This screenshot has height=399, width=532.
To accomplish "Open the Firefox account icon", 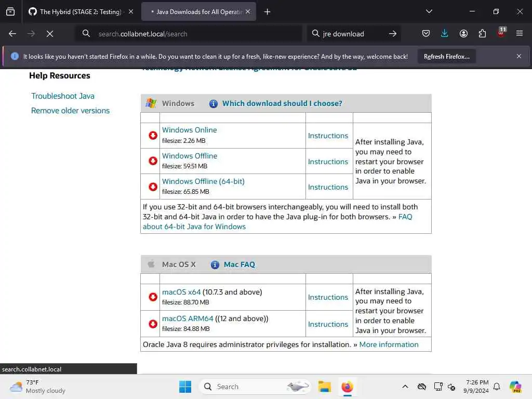I will point(463,33).
